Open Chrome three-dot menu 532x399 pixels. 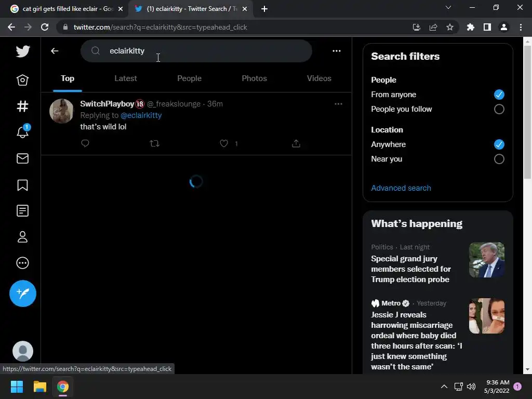521,27
